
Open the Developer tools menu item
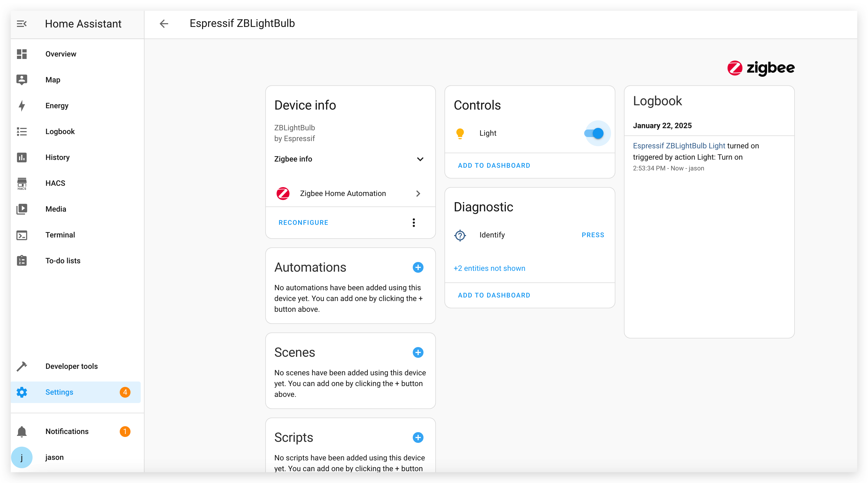coord(76,366)
